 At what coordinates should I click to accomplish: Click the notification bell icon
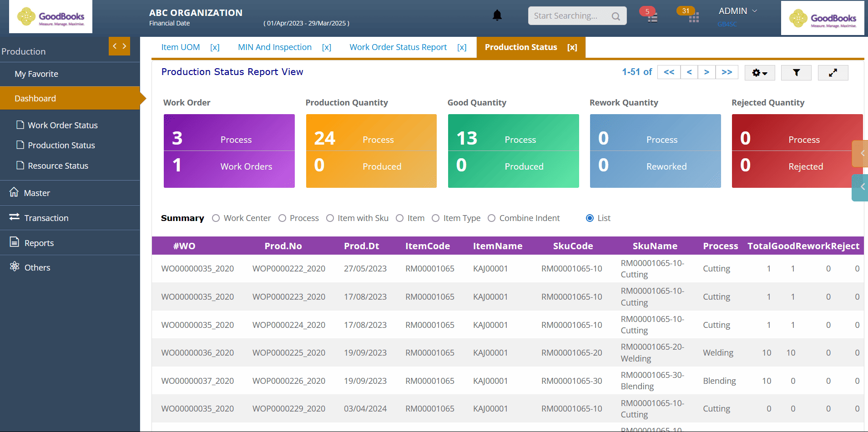coord(497,15)
